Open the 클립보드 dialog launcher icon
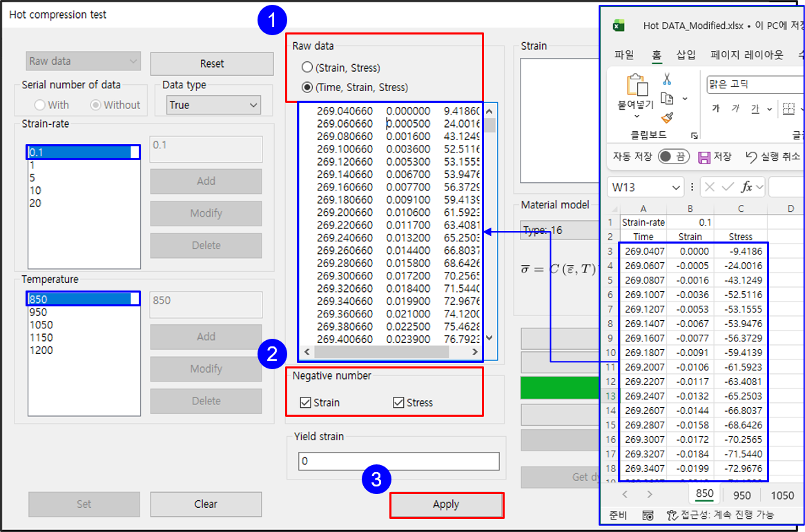Screen dimensions: 805x532 (694, 135)
